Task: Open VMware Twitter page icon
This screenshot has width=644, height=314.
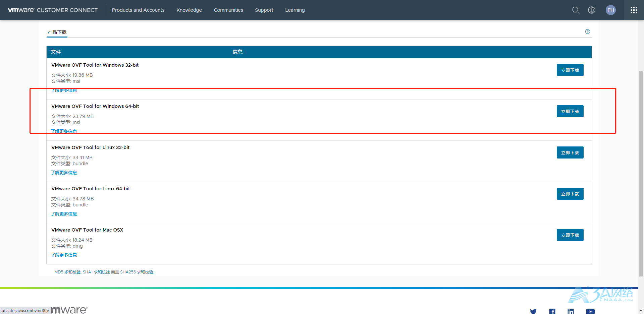Action: point(533,311)
